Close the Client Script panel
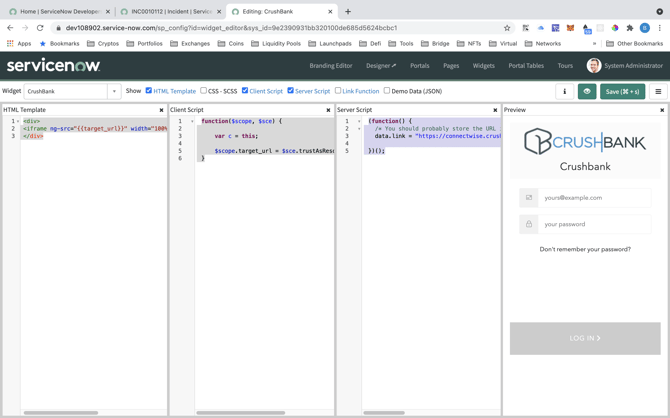This screenshot has height=418, width=670. point(328,110)
